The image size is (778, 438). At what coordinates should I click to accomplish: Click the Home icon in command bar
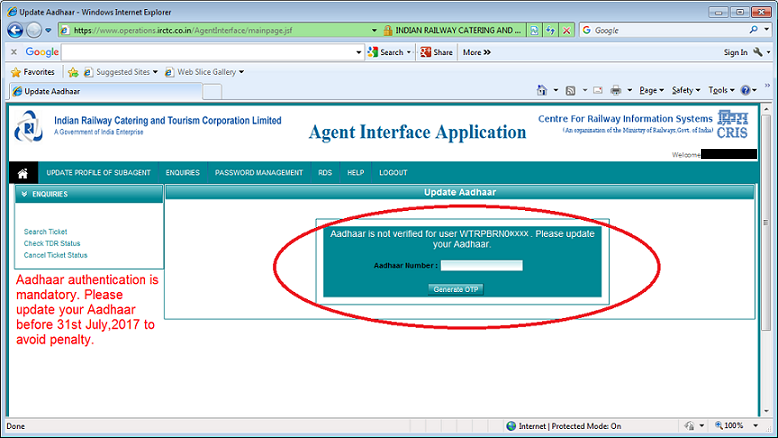click(x=542, y=90)
